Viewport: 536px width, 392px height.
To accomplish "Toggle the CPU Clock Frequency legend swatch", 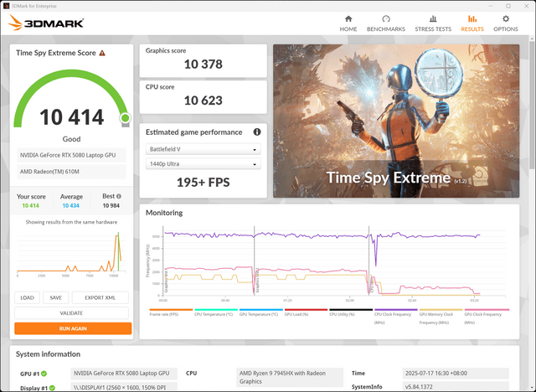I will point(396,310).
